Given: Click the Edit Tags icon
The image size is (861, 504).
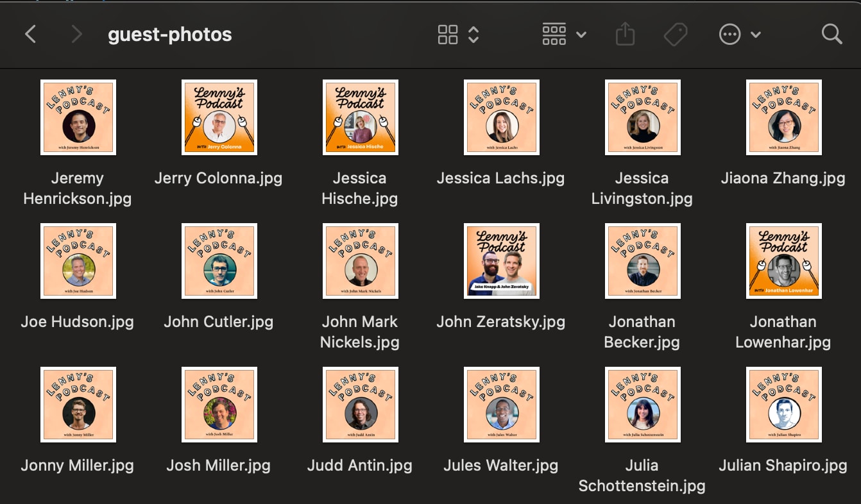Looking at the screenshot, I should point(675,35).
